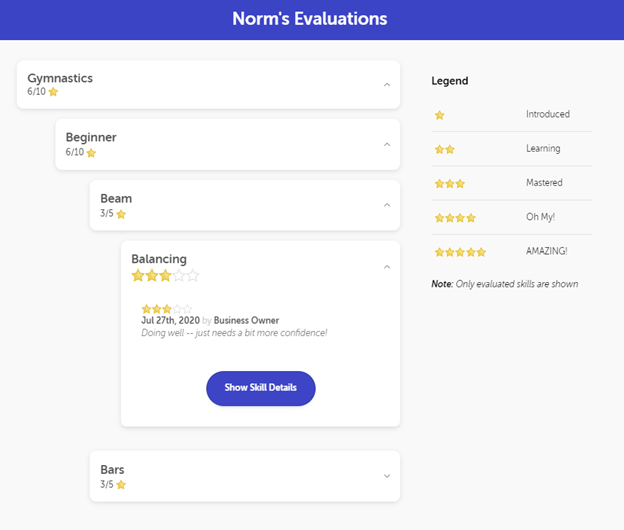Viewport: 624px width, 530px height.
Task: Click the Jul 27th evaluation star rating
Action: (167, 309)
